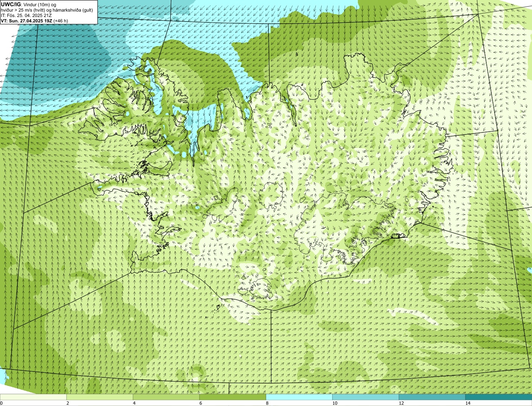532x406 pixels.
Task: Pick the darkest teal swatch above 14 m/s
Action: (x=499, y=397)
